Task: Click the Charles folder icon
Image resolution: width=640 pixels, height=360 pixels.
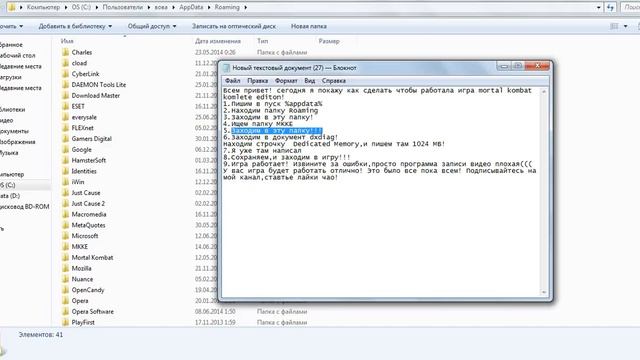Action: click(x=65, y=52)
